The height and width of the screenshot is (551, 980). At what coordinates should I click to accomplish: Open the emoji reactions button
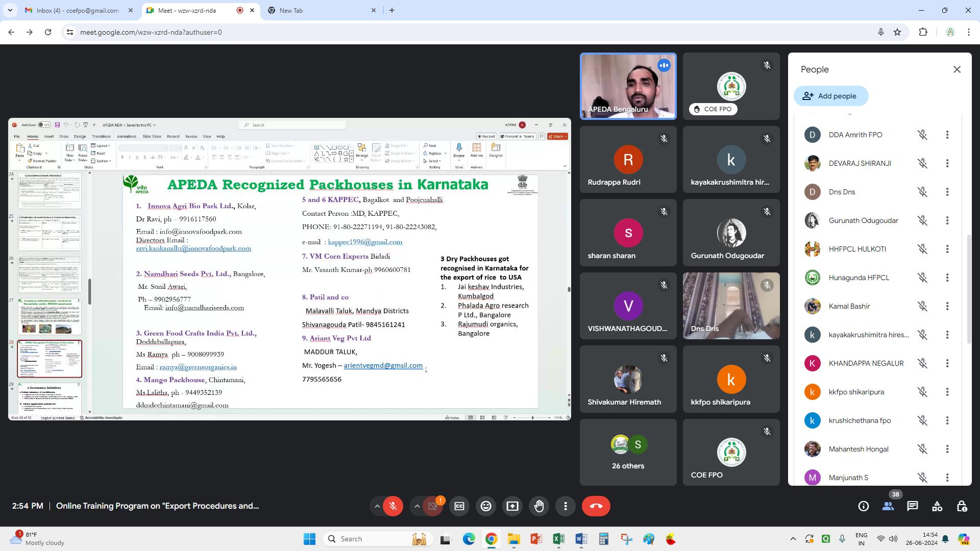[x=486, y=506]
